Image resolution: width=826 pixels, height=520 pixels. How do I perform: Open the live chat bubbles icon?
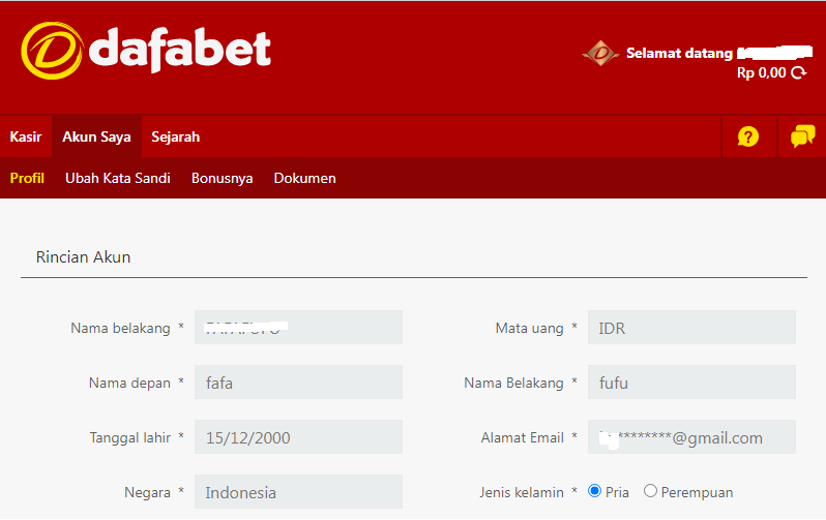click(802, 136)
